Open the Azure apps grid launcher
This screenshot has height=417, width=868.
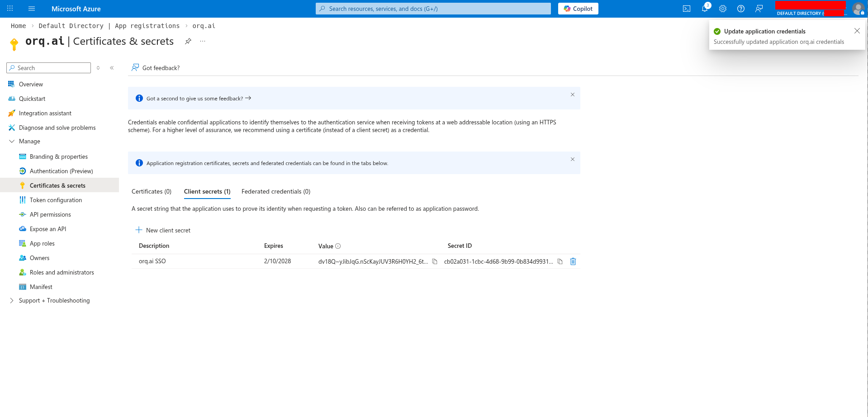[10, 9]
